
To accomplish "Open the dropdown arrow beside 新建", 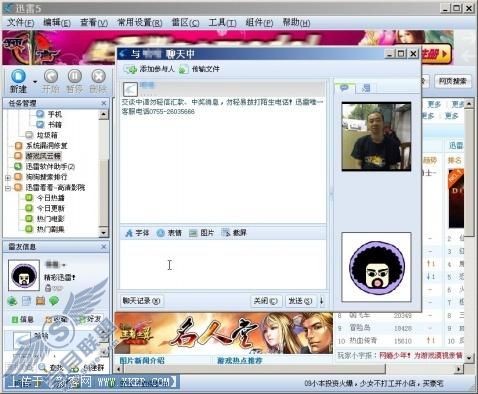I will 35,82.
